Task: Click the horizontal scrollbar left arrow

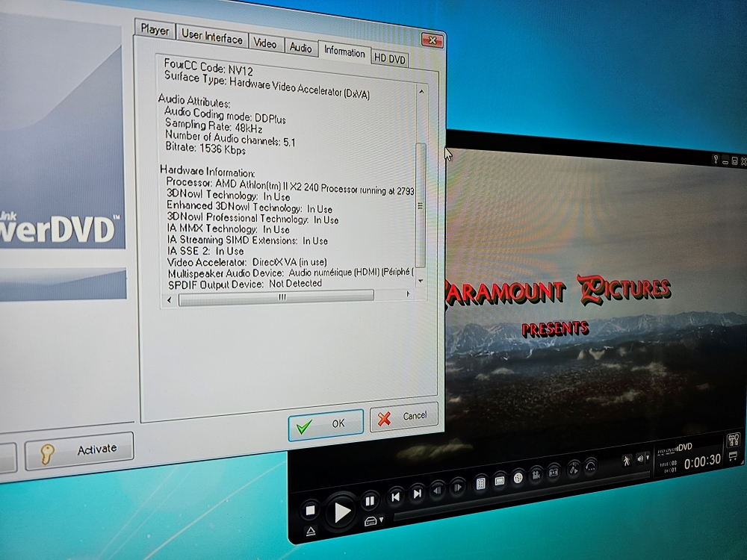Action: (169, 300)
